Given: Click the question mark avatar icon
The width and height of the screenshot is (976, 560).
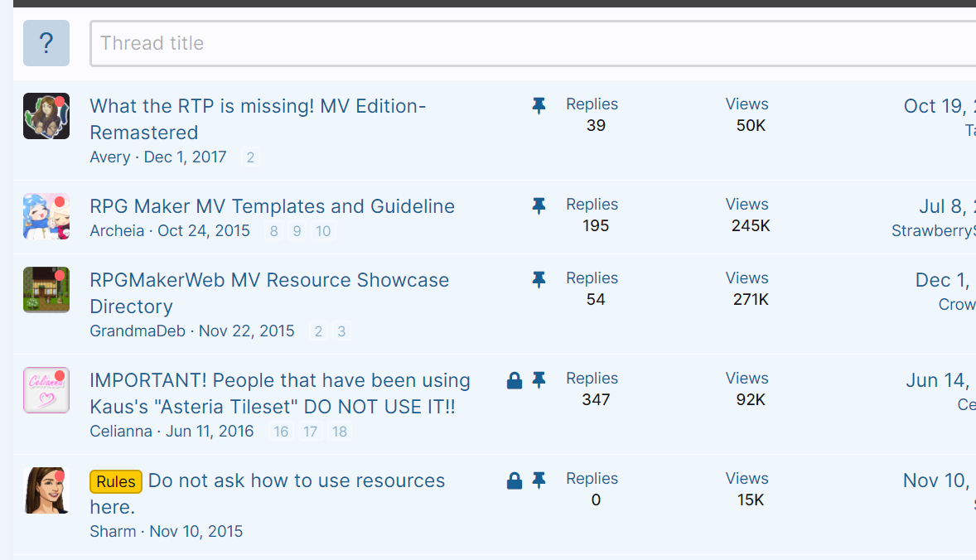Looking at the screenshot, I should pyautogui.click(x=46, y=43).
